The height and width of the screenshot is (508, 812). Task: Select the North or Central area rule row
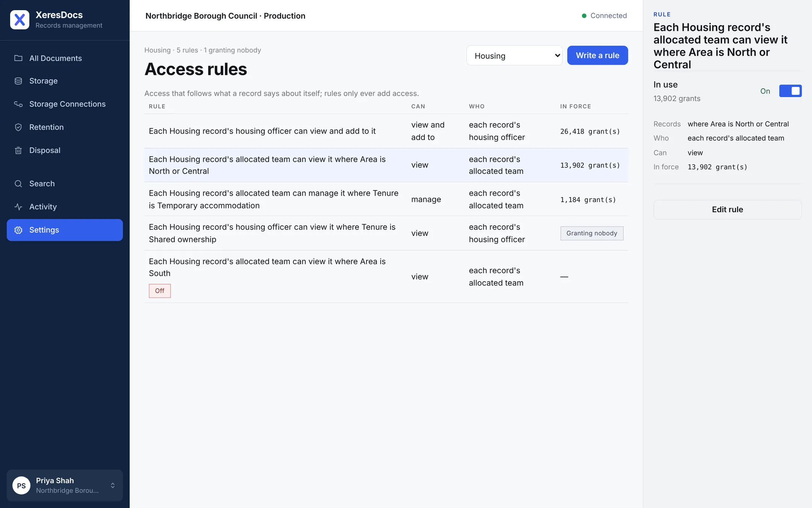pos(386,165)
